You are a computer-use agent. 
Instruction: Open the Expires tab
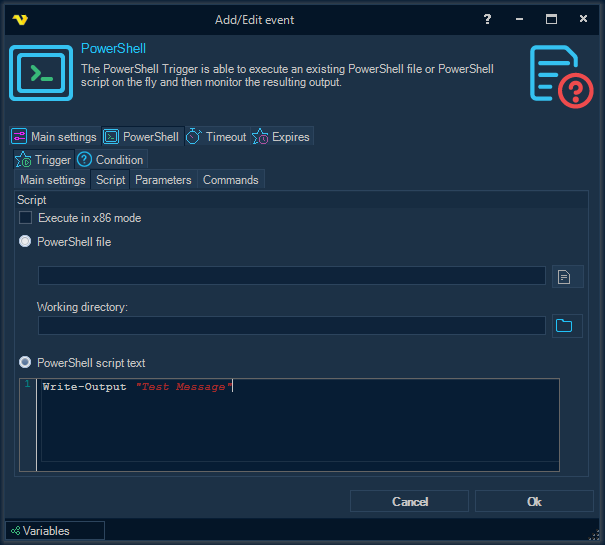[281, 137]
